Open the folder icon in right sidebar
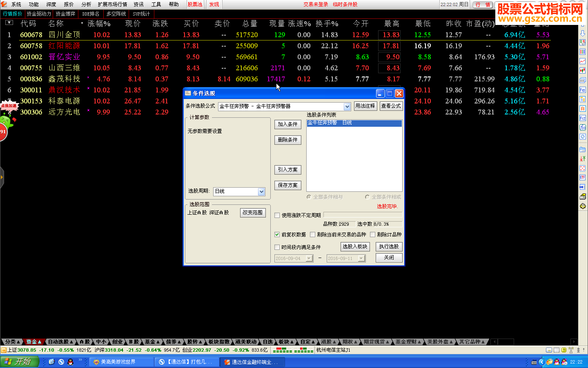The height and width of the screenshot is (368, 588). point(583,149)
